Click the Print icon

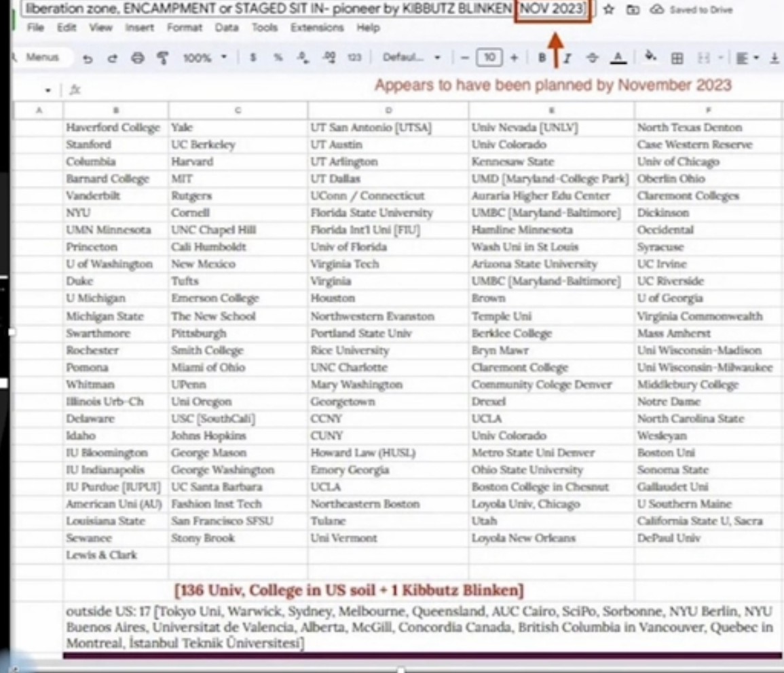tap(138, 58)
